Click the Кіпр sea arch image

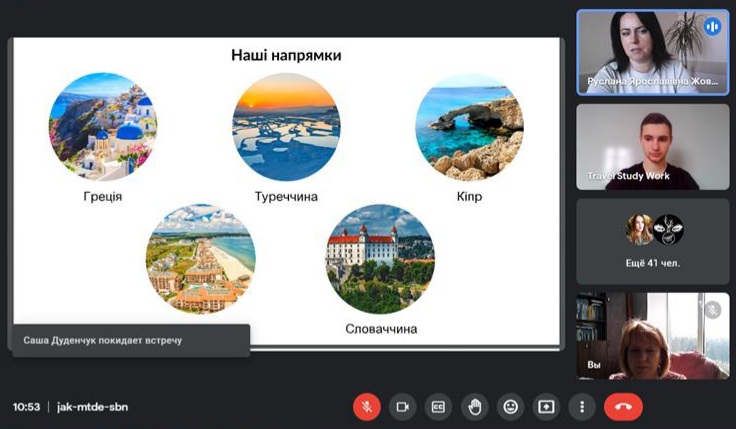coord(469,126)
